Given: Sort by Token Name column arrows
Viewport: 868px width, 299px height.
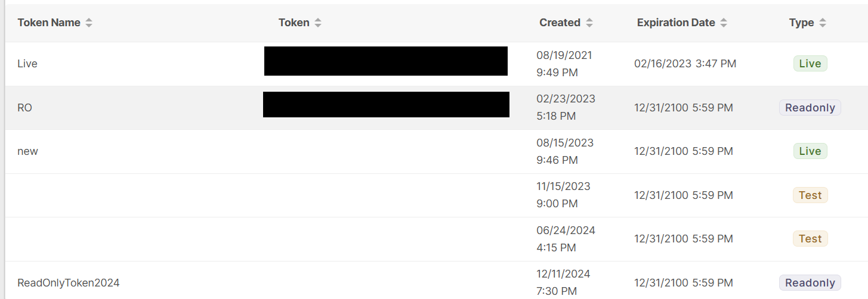Looking at the screenshot, I should click(89, 23).
